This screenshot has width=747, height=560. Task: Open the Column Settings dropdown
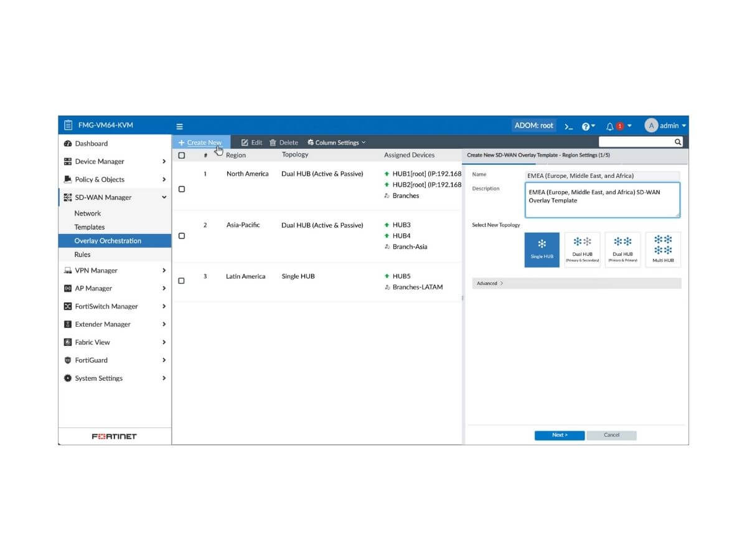click(336, 142)
